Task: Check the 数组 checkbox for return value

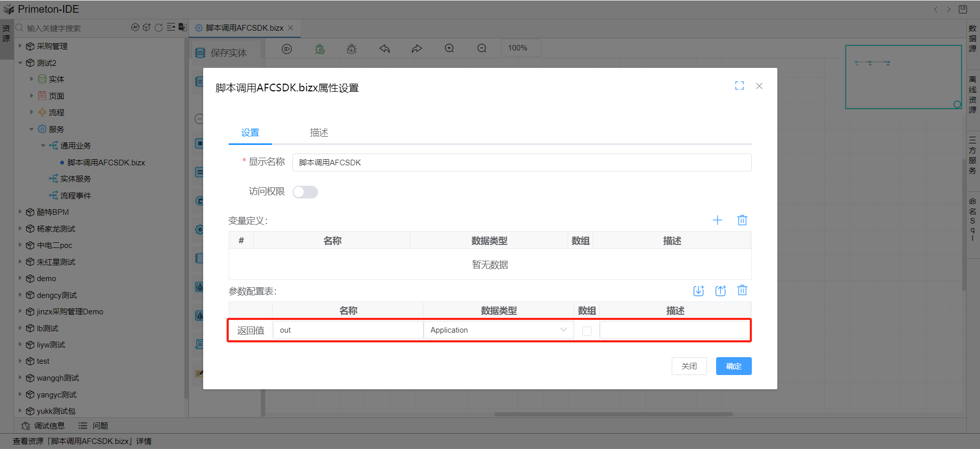Action: click(587, 331)
